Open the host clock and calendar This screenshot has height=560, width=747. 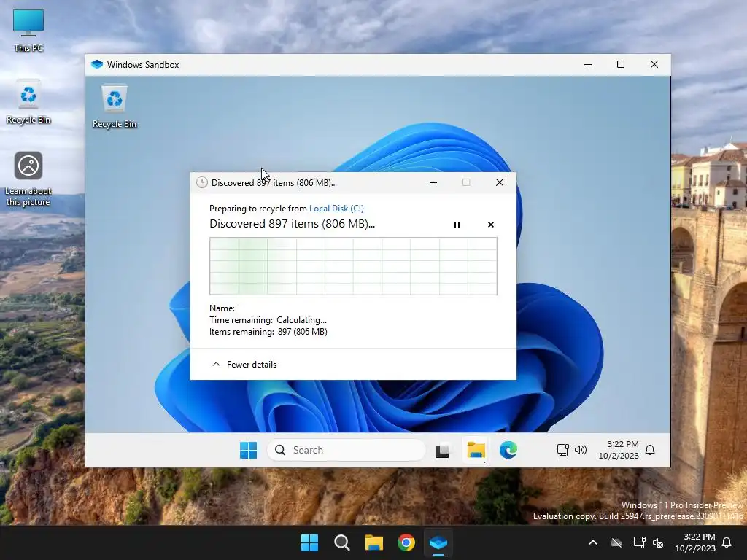pos(695,542)
